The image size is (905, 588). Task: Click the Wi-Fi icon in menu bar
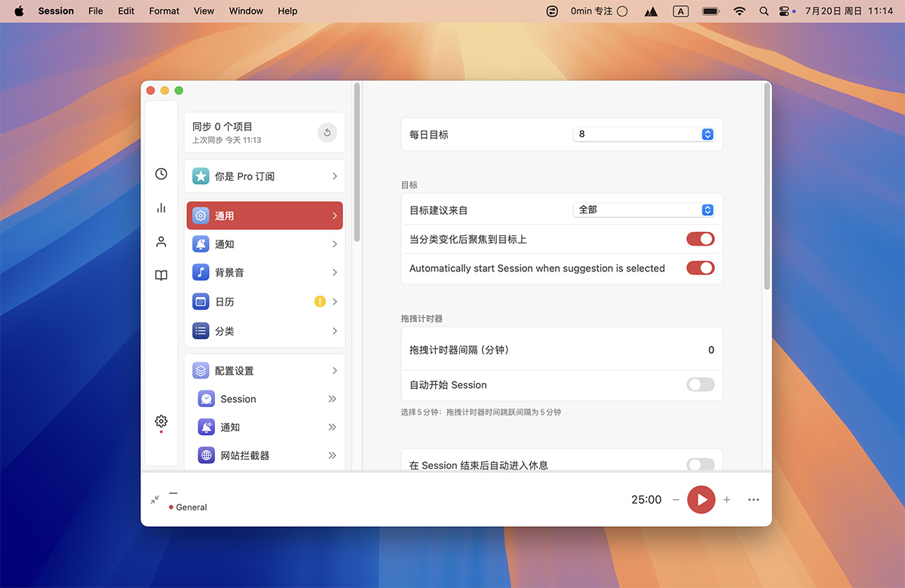[x=739, y=11]
